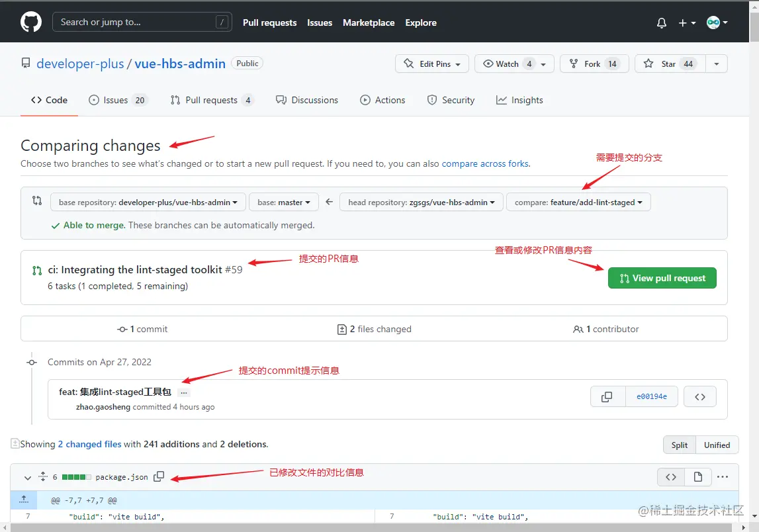Open the base repository dropdown
The image size is (759, 532).
[148, 202]
